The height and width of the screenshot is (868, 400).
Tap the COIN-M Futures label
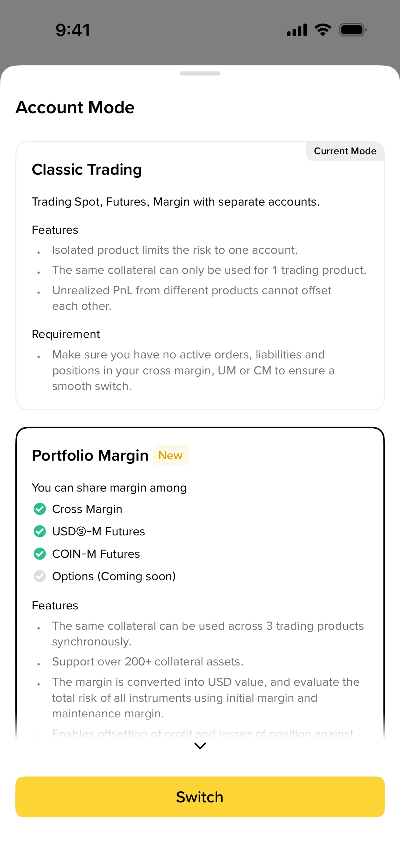(96, 554)
